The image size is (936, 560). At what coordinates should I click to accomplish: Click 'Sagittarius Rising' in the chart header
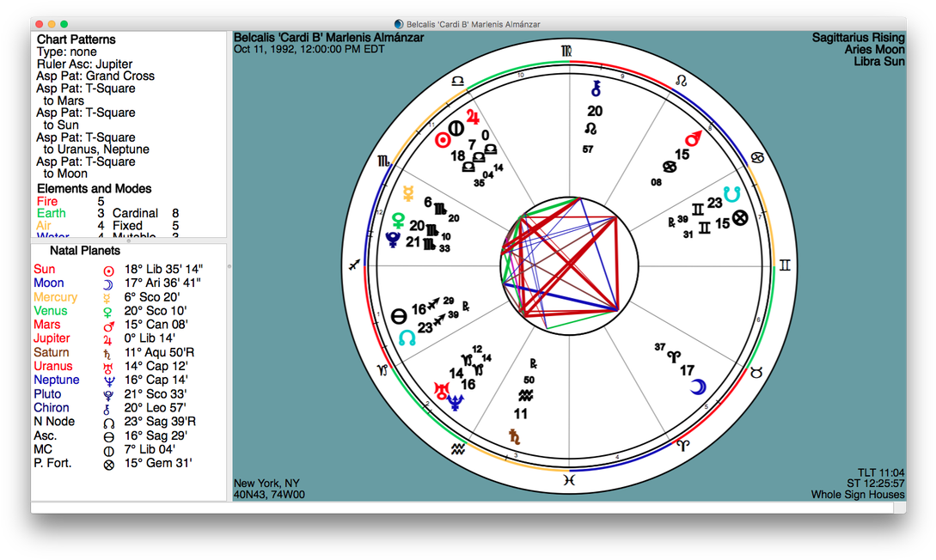[859, 38]
